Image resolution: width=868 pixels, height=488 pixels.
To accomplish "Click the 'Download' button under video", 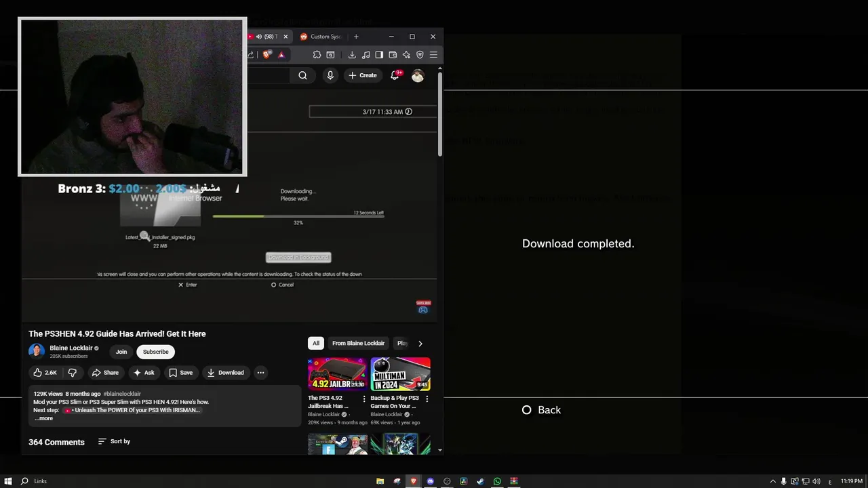I will coord(225,372).
